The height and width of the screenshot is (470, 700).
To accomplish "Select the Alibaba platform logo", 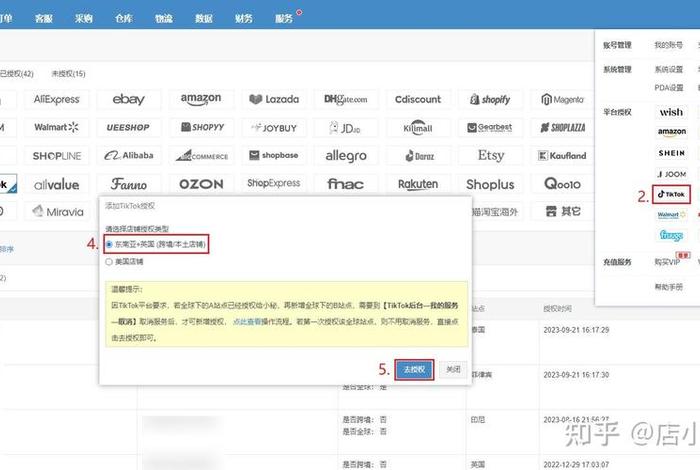I will pos(129,156).
